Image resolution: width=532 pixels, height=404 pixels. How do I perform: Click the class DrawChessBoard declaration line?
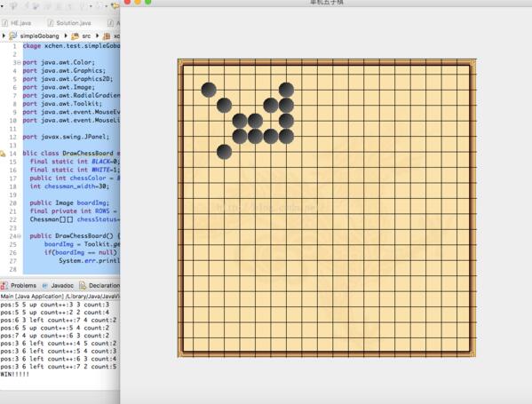[71, 154]
